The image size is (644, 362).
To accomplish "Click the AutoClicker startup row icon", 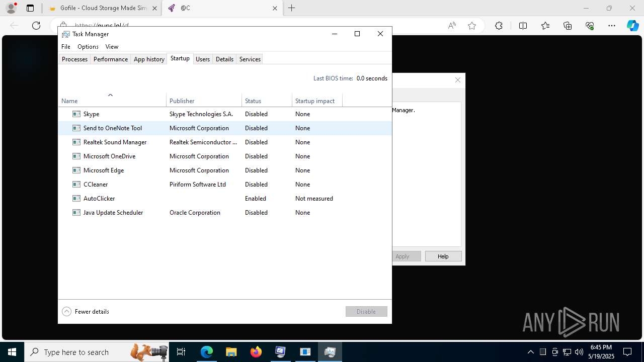I will (76, 199).
